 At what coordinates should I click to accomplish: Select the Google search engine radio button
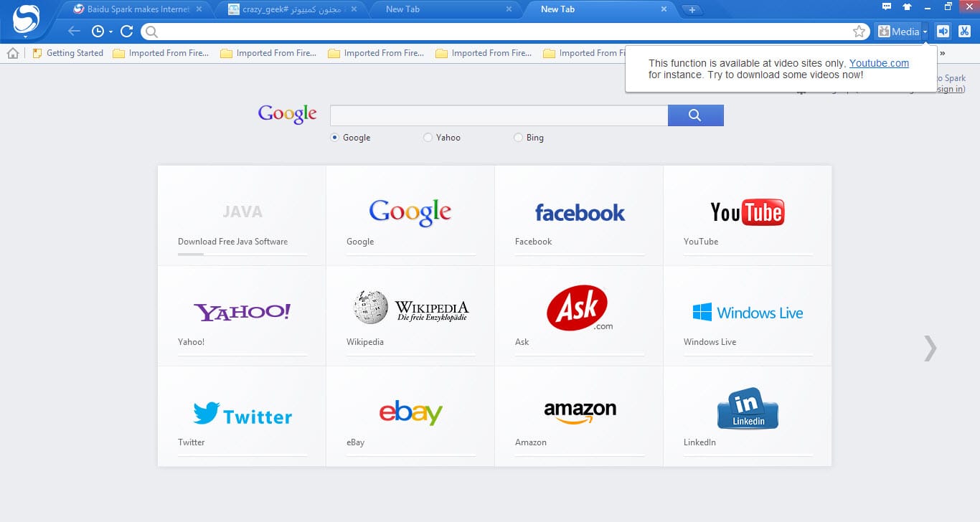(334, 138)
